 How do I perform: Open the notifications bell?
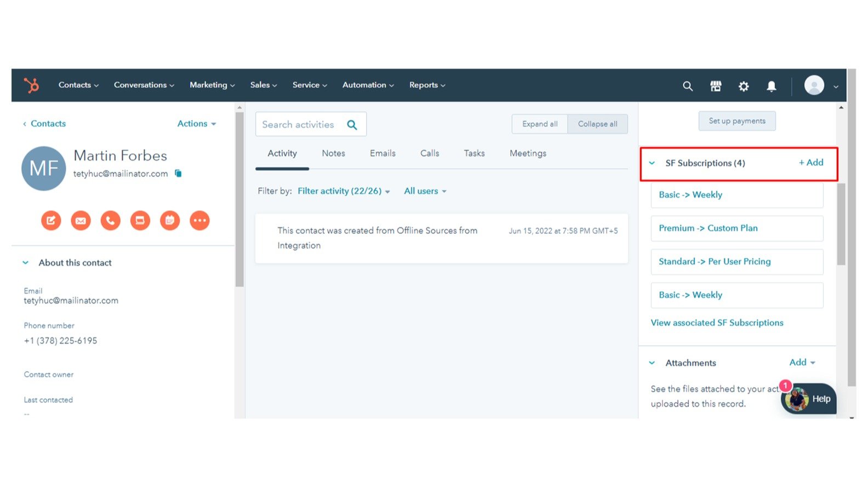coord(772,86)
